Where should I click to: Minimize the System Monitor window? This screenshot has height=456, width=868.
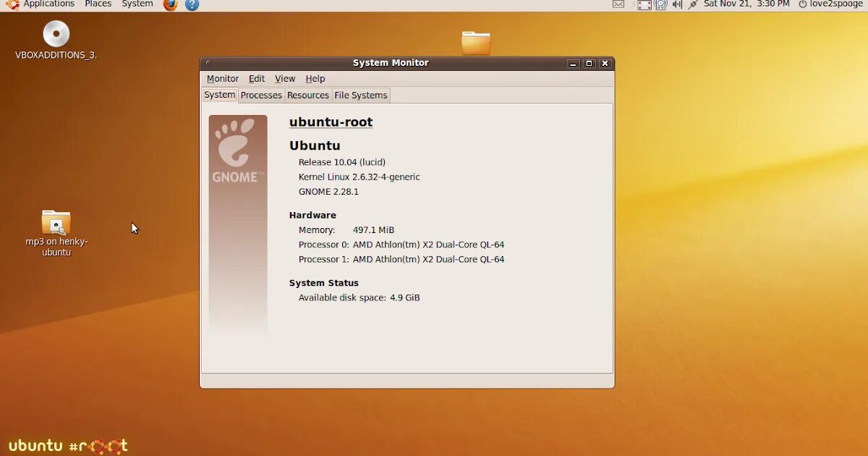pyautogui.click(x=574, y=64)
